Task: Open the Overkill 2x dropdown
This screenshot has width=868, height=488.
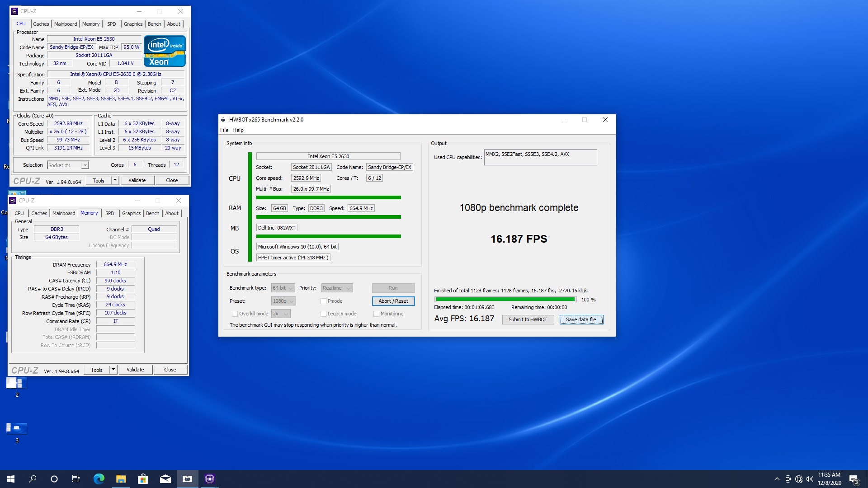Action: click(281, 314)
